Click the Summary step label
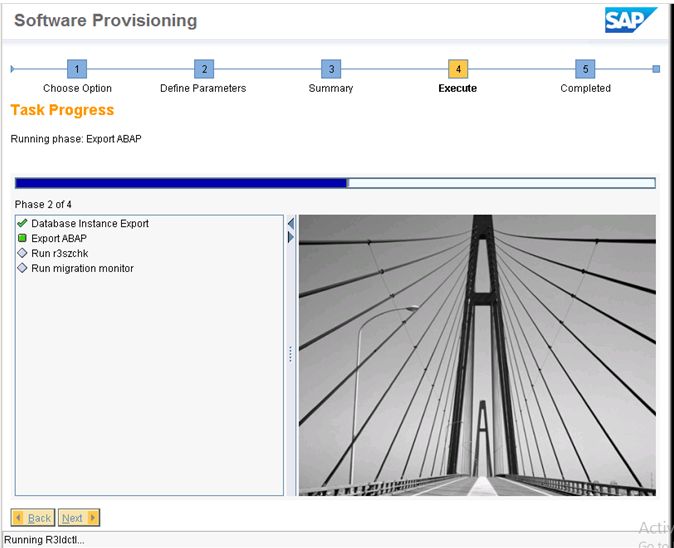 (x=331, y=88)
